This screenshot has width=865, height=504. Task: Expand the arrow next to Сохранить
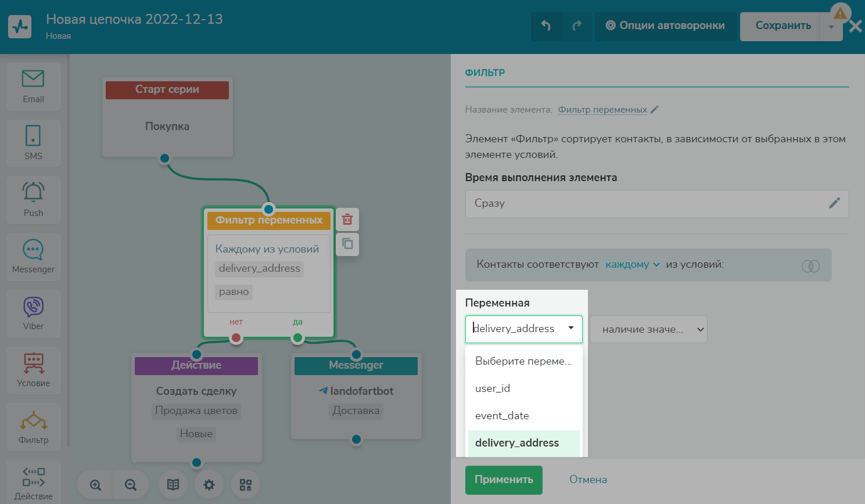click(831, 27)
